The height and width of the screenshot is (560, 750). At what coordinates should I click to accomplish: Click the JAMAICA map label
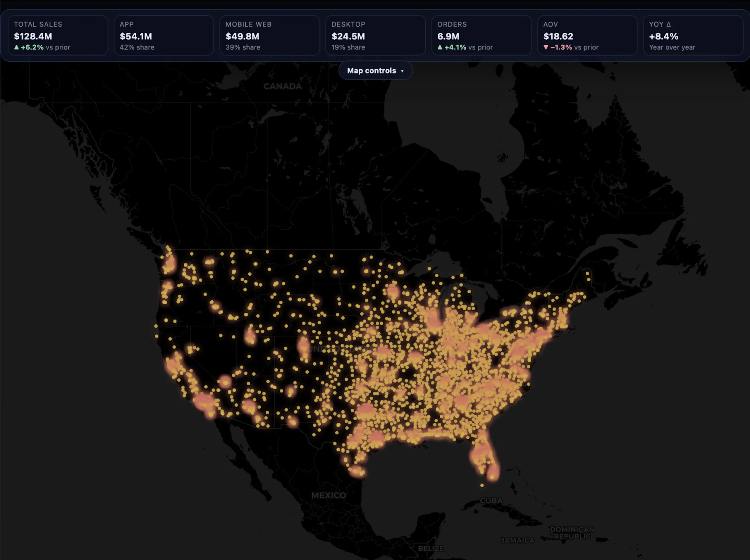click(x=517, y=540)
